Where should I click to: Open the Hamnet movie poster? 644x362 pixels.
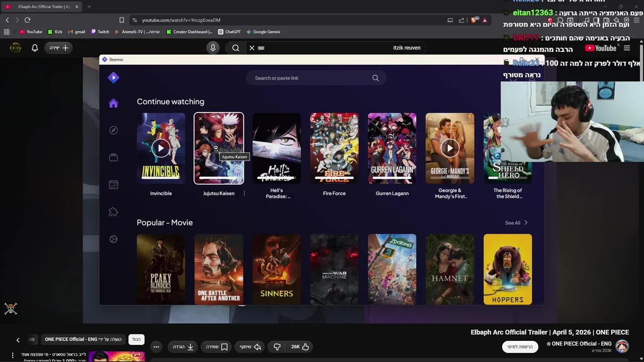point(450,269)
